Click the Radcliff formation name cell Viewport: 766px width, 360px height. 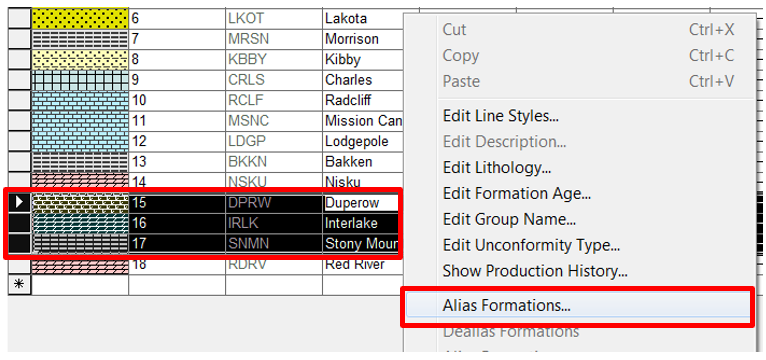pyautogui.click(x=362, y=101)
